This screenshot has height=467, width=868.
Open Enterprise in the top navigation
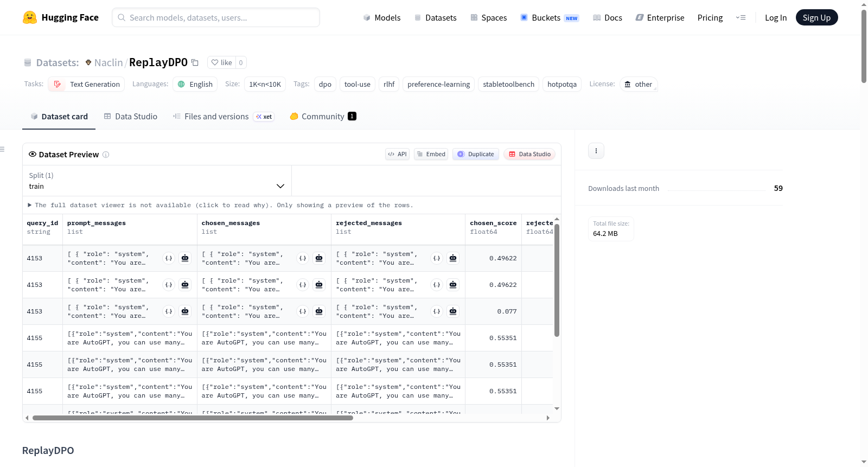pos(660,17)
